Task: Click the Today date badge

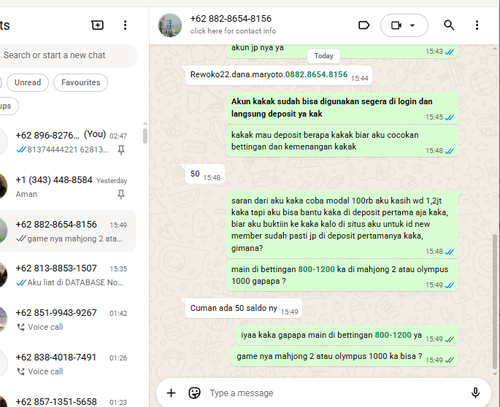Action: 324,56
